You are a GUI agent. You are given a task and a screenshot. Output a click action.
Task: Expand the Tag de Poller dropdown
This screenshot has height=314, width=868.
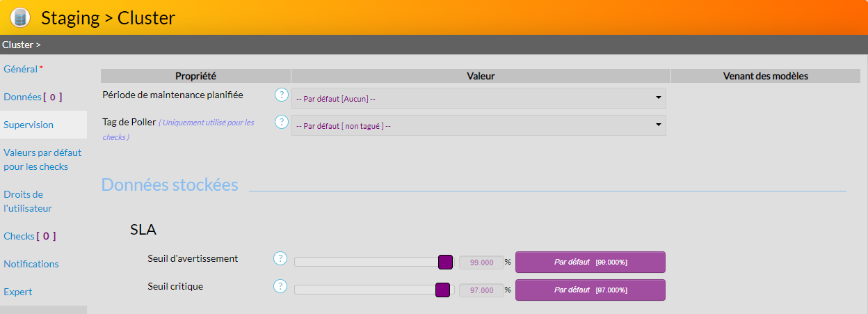pos(479,125)
